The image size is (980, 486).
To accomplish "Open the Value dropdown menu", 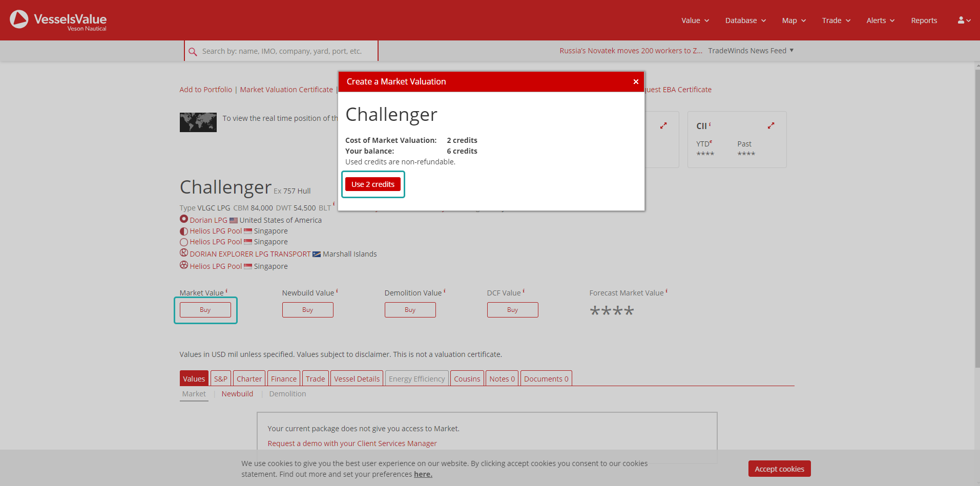I will (695, 20).
